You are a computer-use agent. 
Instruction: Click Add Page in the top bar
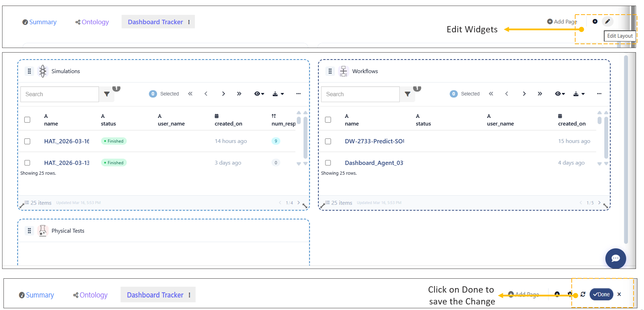pyautogui.click(x=562, y=22)
